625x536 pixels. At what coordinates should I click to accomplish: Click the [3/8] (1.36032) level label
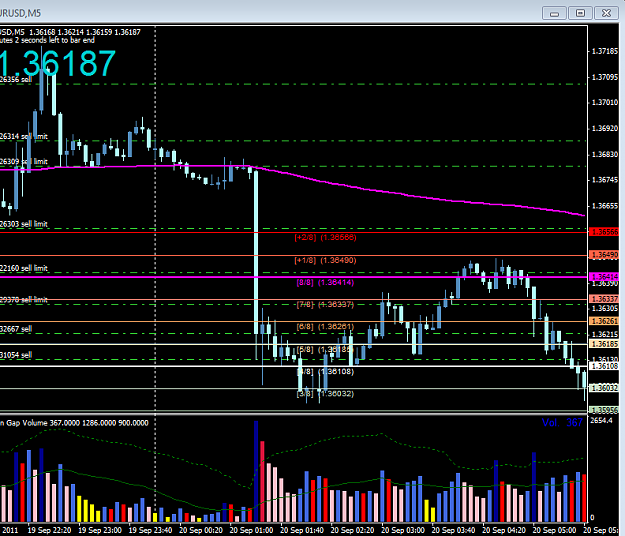pos(325,394)
